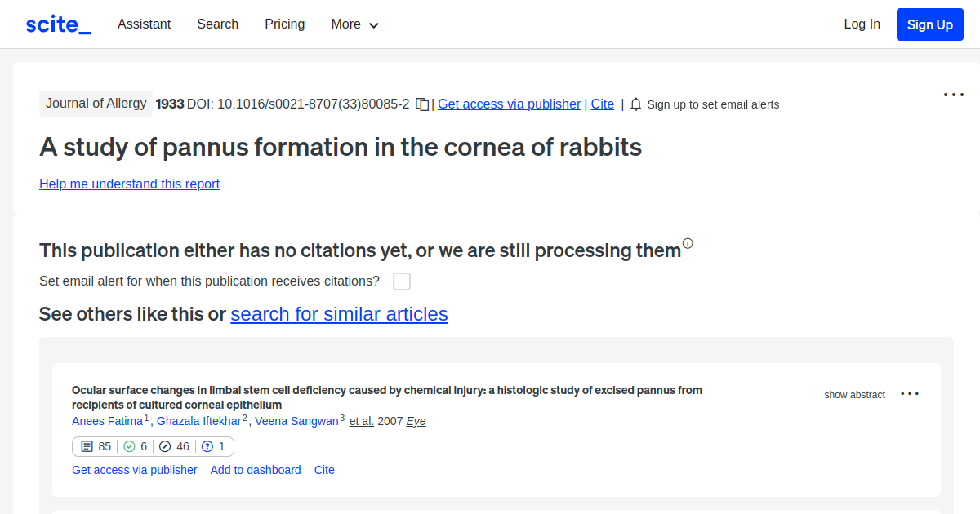The image size is (980, 514).
Task: Click the info icon next to the citations heading
Action: coord(688,243)
